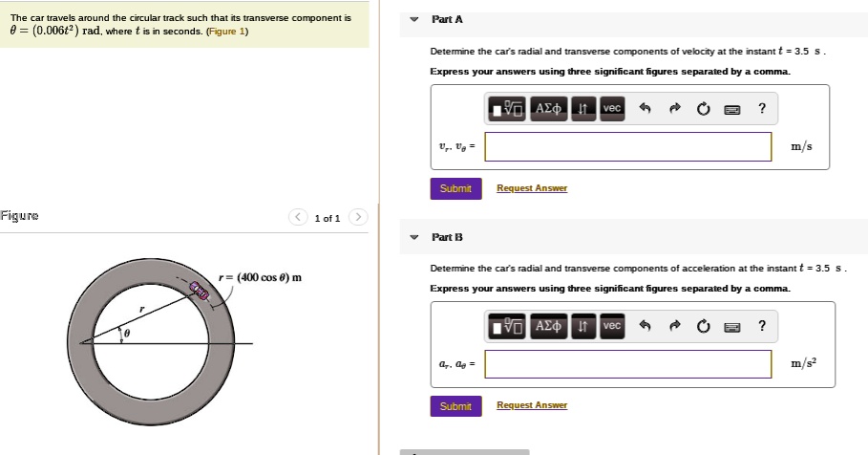Image resolution: width=868 pixels, height=455 pixels.
Task: Click the acceleration answer input field
Action: (628, 364)
